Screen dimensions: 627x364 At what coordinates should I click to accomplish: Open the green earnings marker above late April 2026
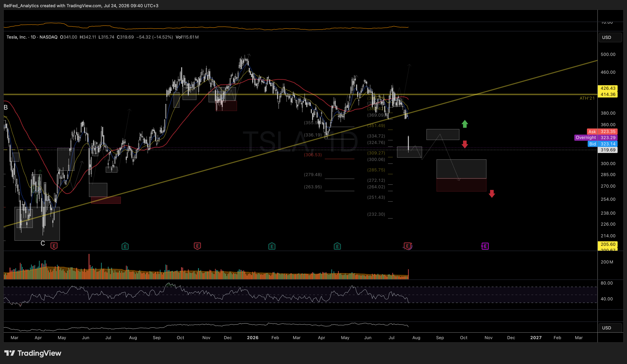pos(337,246)
